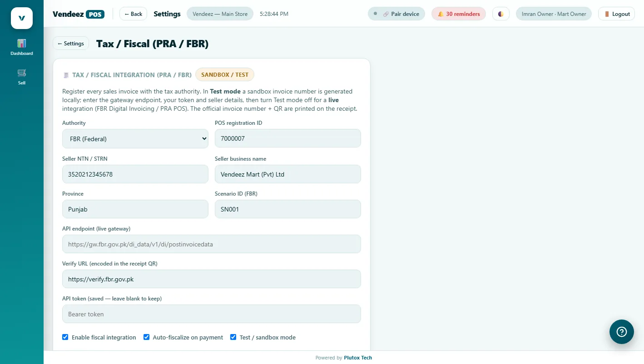Viewport: 644px width, 364px height.
Task: Click the reminders bell icon
Action: coord(441,14)
